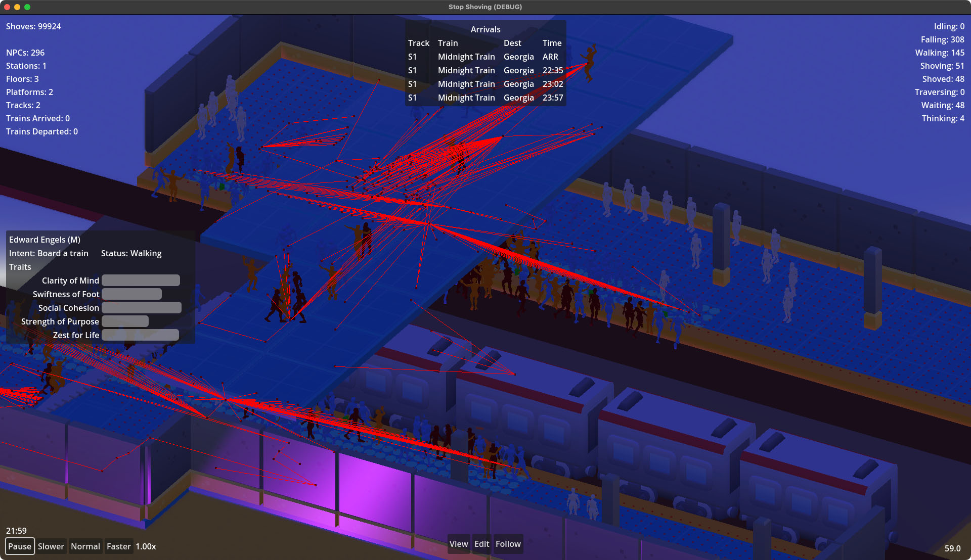Select the 22:35 Midnight Train arrival
The width and height of the screenshot is (971, 560).
(x=484, y=70)
